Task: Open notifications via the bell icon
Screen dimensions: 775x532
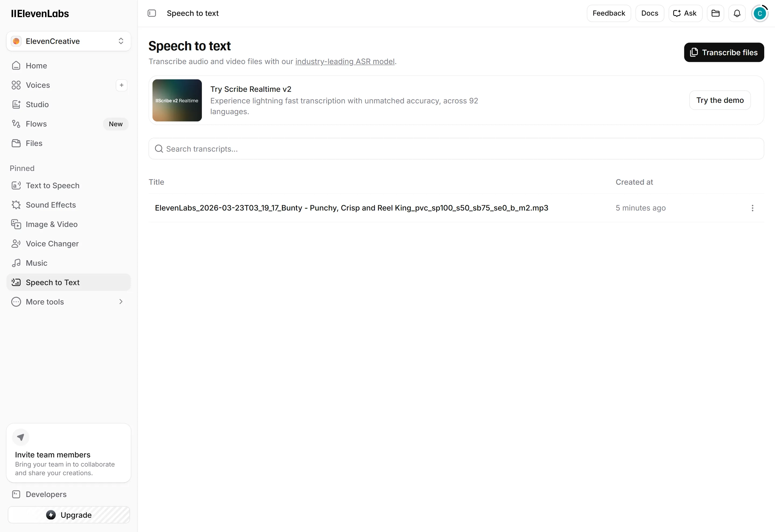Action: pyautogui.click(x=737, y=13)
